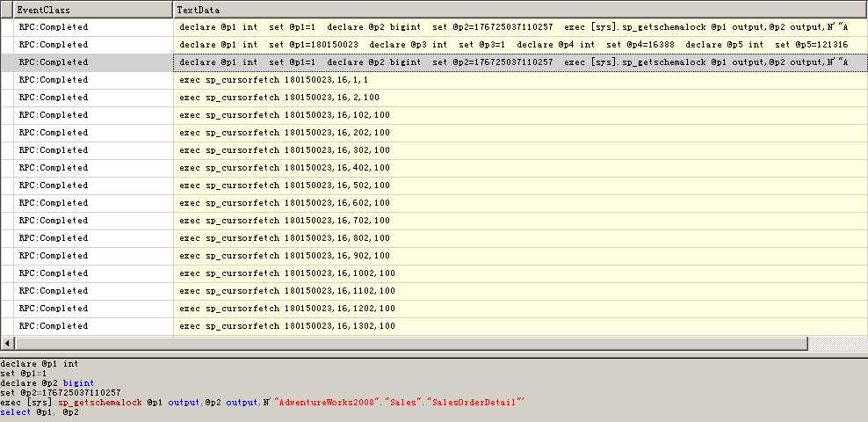
Task: Click the EventClass column header
Action: pyautogui.click(x=93, y=10)
